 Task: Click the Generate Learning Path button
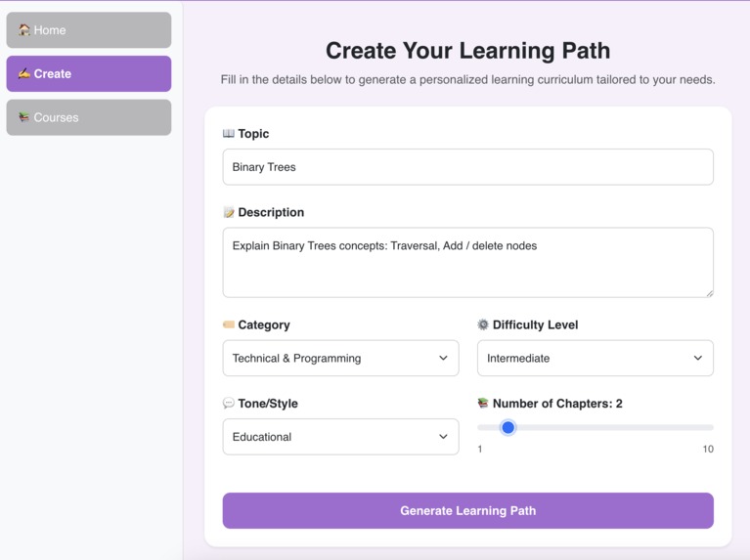(467, 511)
